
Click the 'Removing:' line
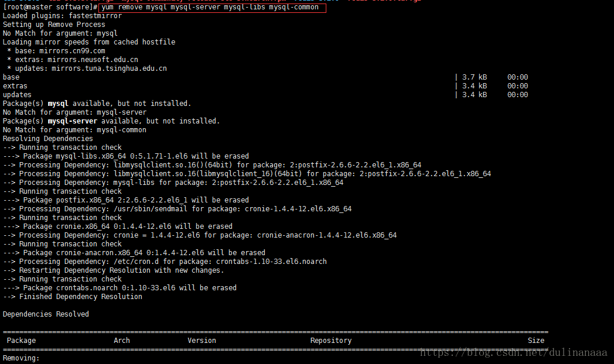pos(21,358)
